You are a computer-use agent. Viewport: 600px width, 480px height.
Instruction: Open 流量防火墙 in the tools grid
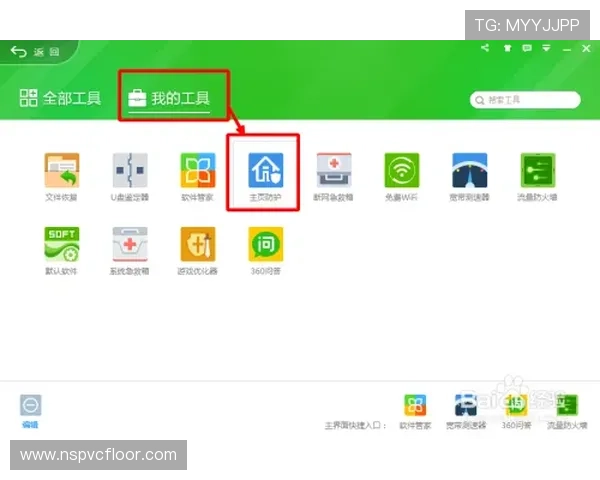point(537,171)
